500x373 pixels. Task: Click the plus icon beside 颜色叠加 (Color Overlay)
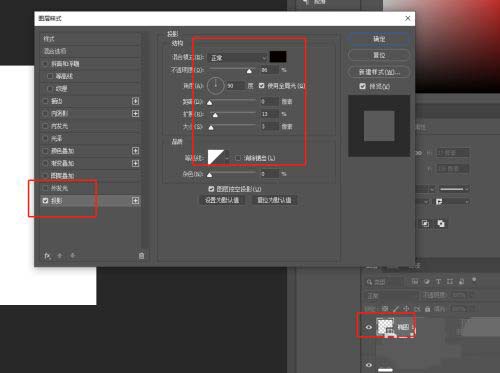(x=135, y=151)
